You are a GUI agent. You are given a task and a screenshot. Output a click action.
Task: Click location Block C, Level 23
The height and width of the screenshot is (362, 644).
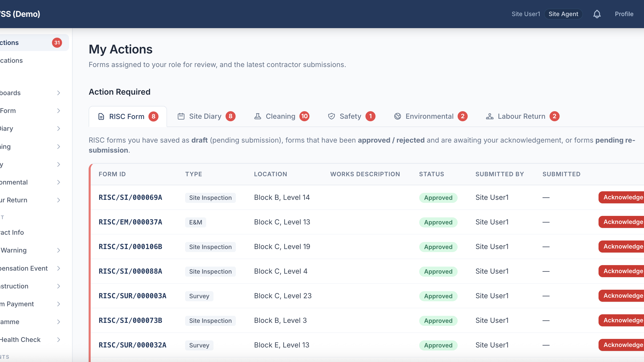point(283,296)
